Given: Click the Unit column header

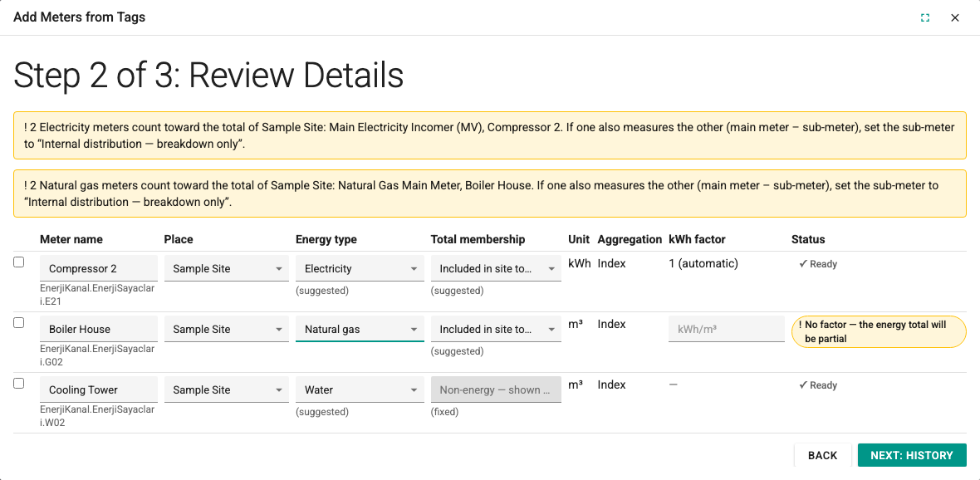Looking at the screenshot, I should pos(579,239).
